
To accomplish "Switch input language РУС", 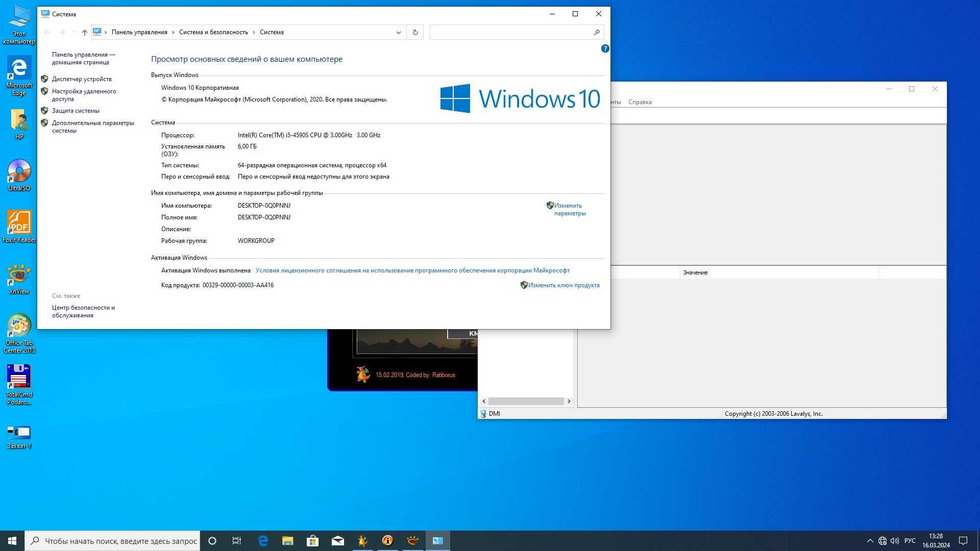I will click(x=910, y=541).
